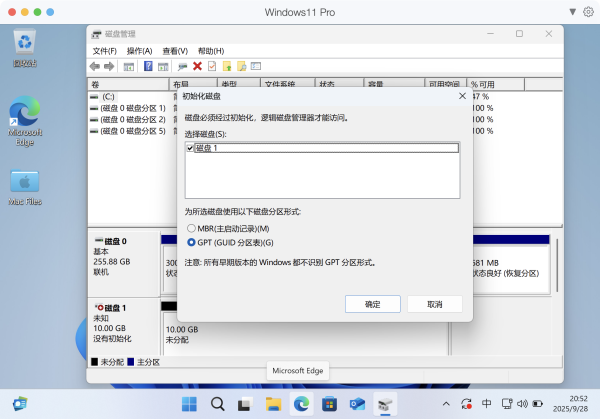Click the forward arrow in toolbar
Screen dimensions: 600x419
tap(108, 66)
